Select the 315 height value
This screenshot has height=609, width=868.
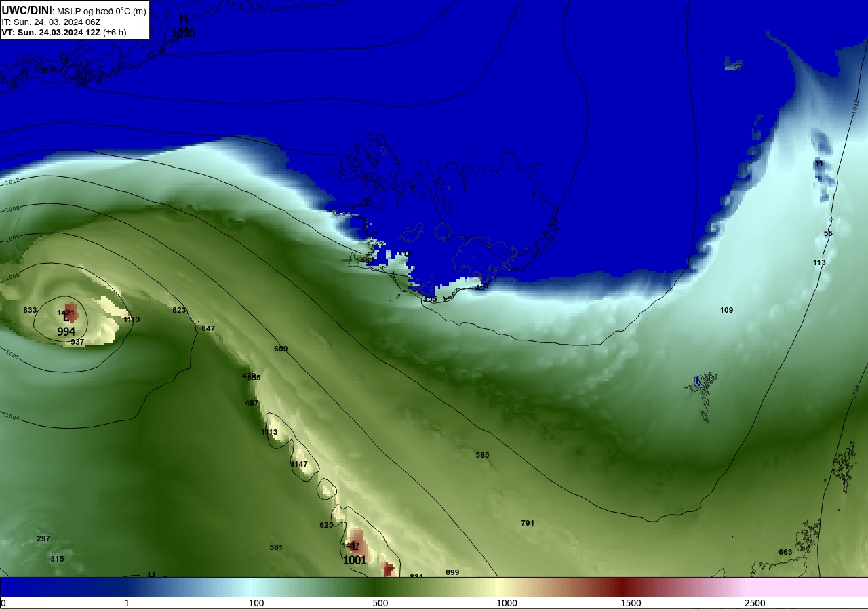[x=57, y=559]
